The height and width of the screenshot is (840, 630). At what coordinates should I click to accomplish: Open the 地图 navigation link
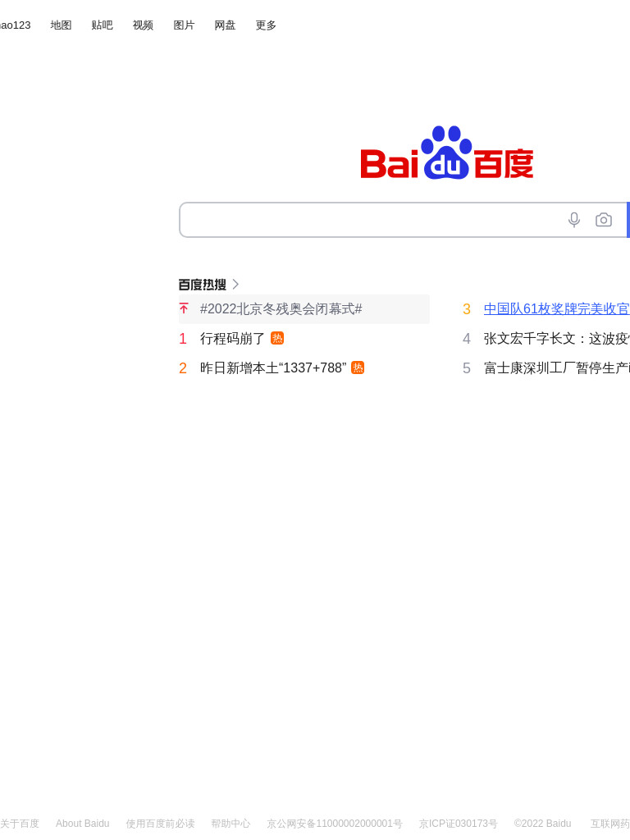[x=61, y=25]
